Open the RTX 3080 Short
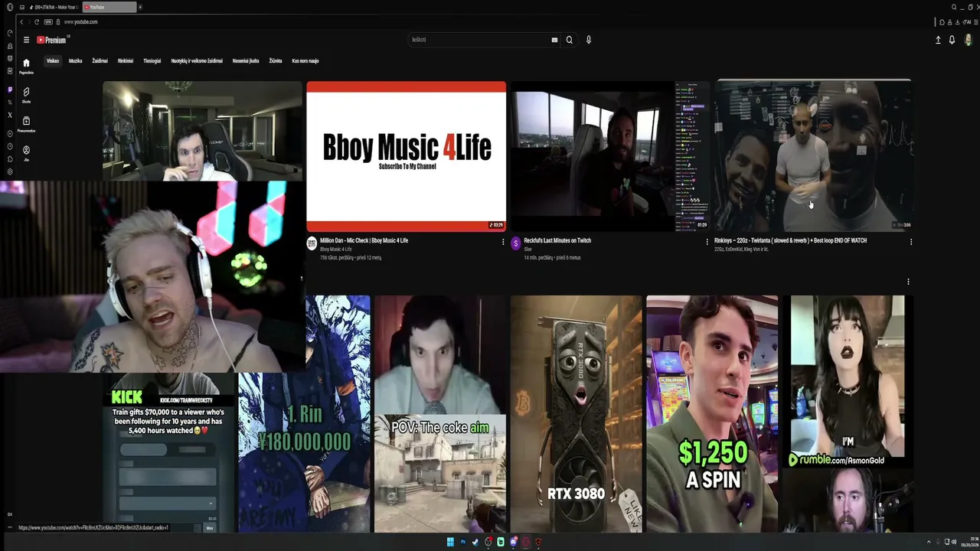 [576, 414]
